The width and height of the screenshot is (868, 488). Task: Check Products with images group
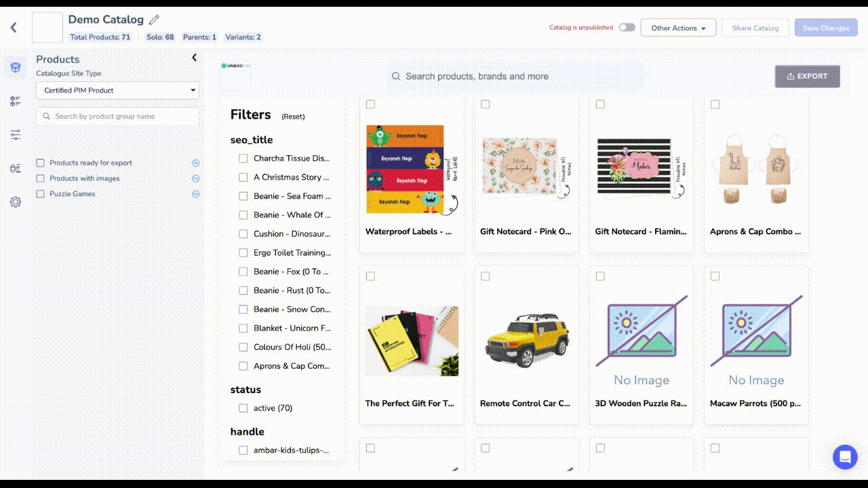[x=41, y=178]
